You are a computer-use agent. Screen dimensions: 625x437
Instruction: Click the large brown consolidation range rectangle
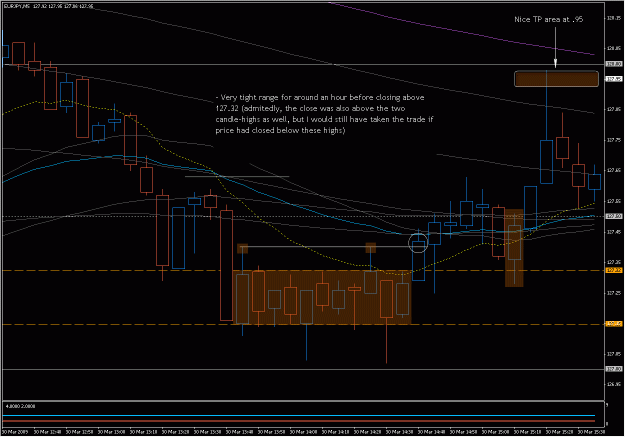pyautogui.click(x=322, y=297)
